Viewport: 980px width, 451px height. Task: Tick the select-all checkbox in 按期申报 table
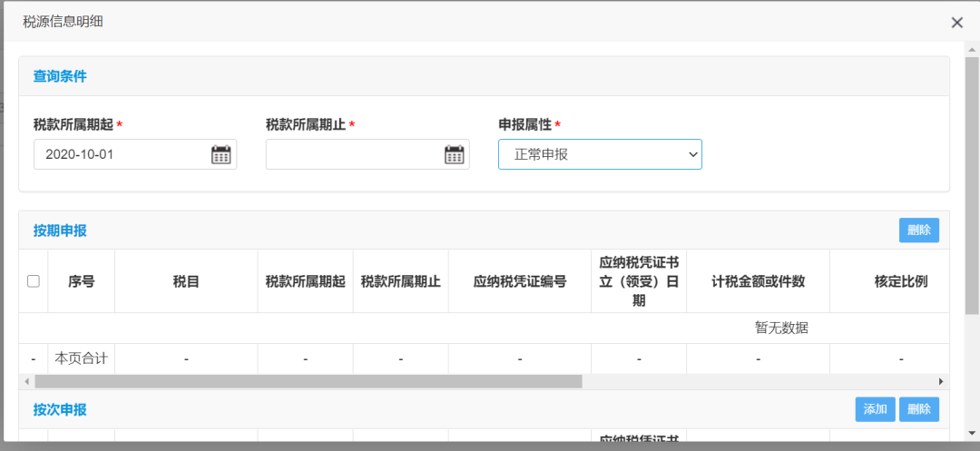click(34, 281)
